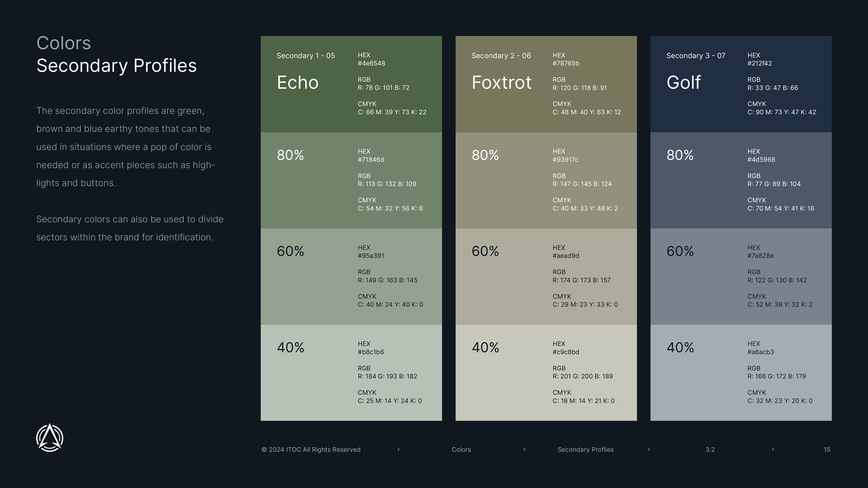Select the Colors breadcrumb in the footer

pyautogui.click(x=461, y=450)
